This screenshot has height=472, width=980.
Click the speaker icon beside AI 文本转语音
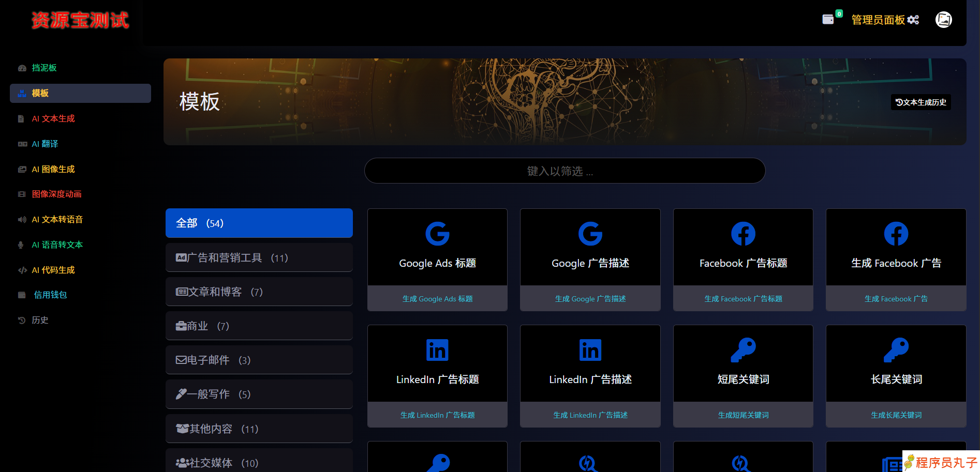22,220
